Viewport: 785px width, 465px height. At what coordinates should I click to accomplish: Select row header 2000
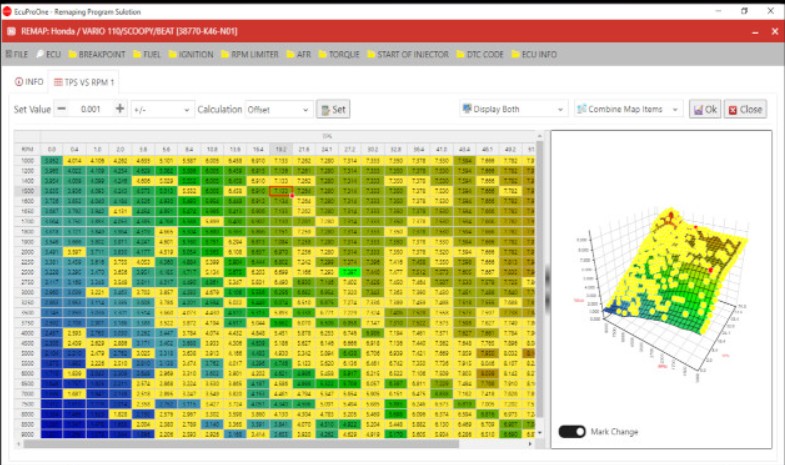[x=27, y=252]
